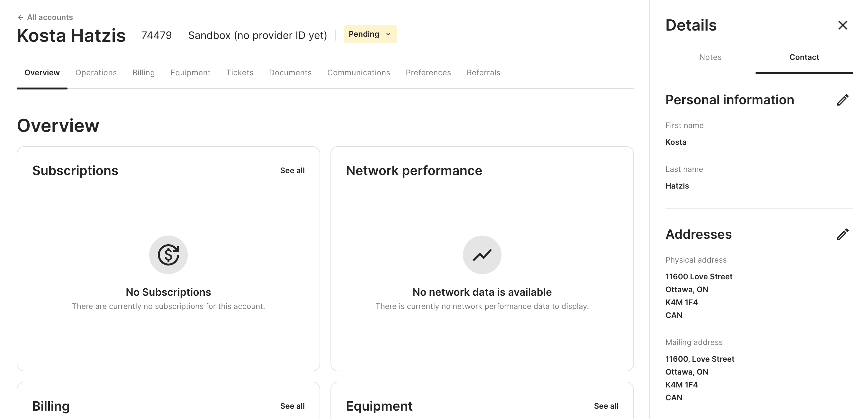Open the Pending status dropdown
Screen dimensions: 868x419
point(370,34)
